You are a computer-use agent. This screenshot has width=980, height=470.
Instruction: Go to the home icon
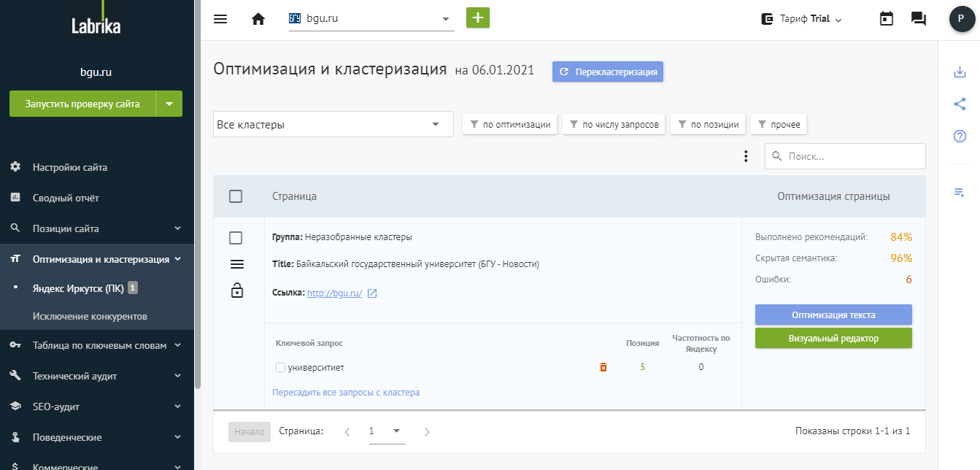(x=258, y=19)
